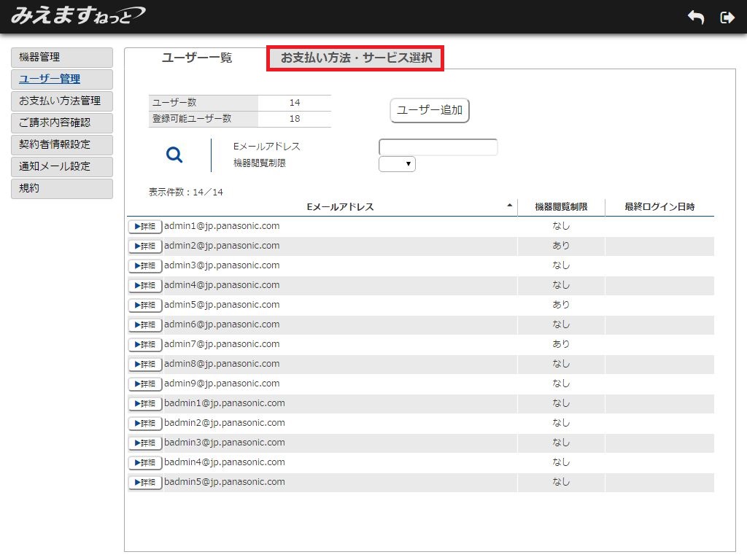Screen dimensions: 747x560
Task: Sort by Eメールアドレス column arrow
Action: [509, 206]
